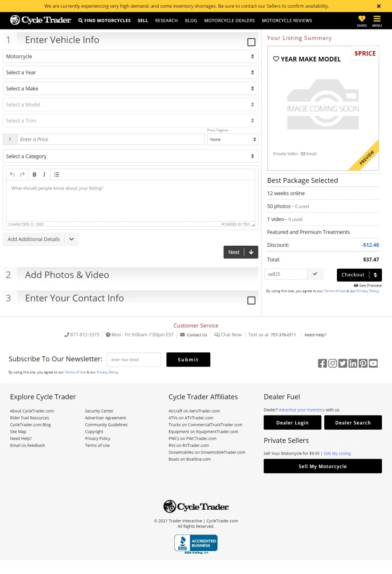Click the heart icon beside YEAR MAKE MODEL
Image resolution: width=392 pixels, height=574 pixels.
[x=276, y=59]
